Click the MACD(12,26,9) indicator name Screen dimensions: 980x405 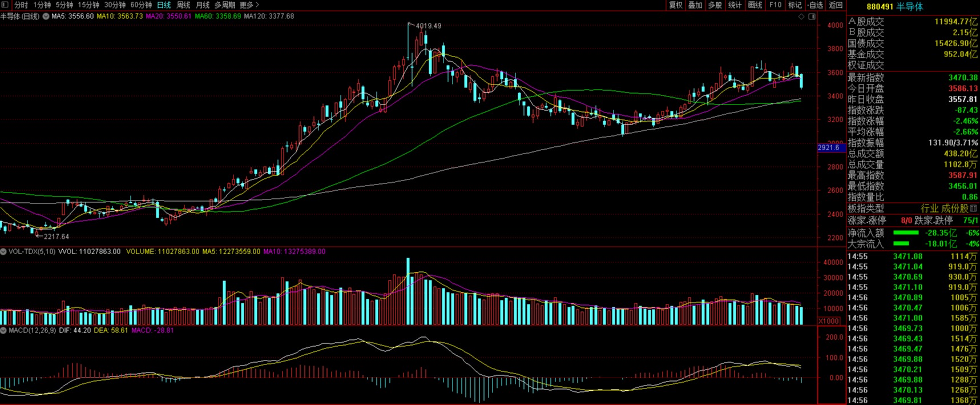[x=32, y=330]
